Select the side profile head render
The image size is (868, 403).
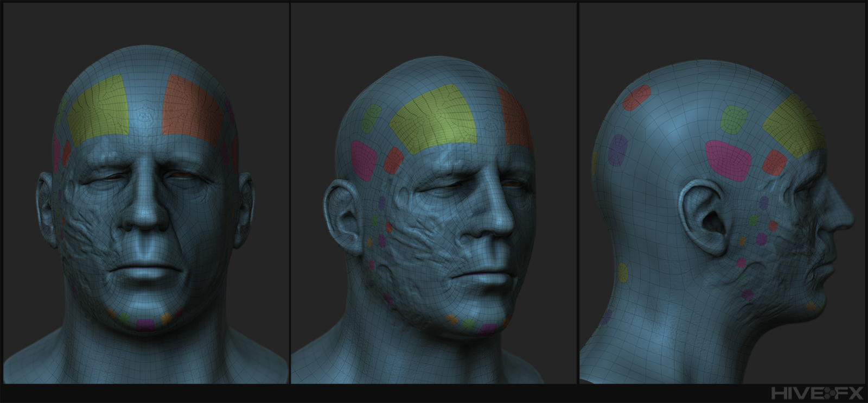(x=722, y=193)
